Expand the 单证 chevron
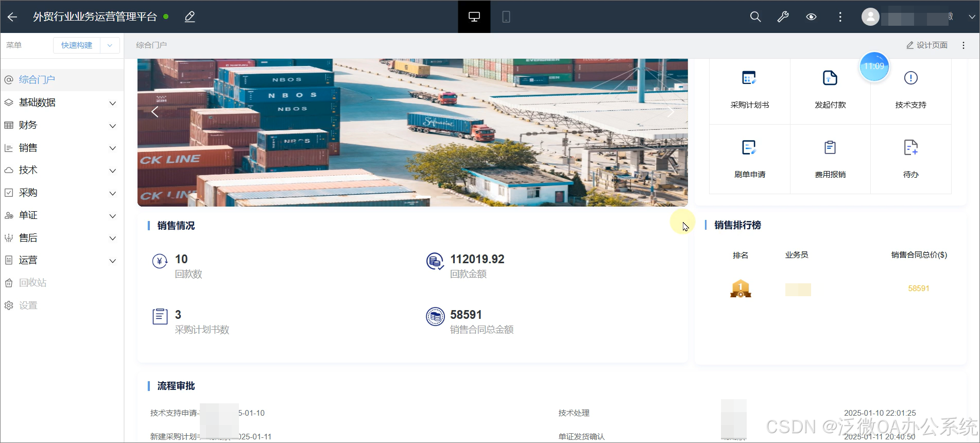Screen dimensions: 980x443 coord(113,216)
